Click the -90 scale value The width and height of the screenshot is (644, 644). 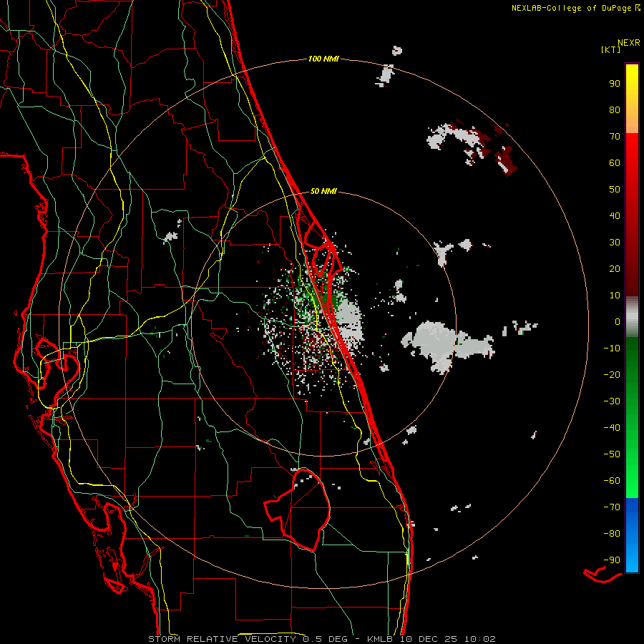[x=612, y=560]
